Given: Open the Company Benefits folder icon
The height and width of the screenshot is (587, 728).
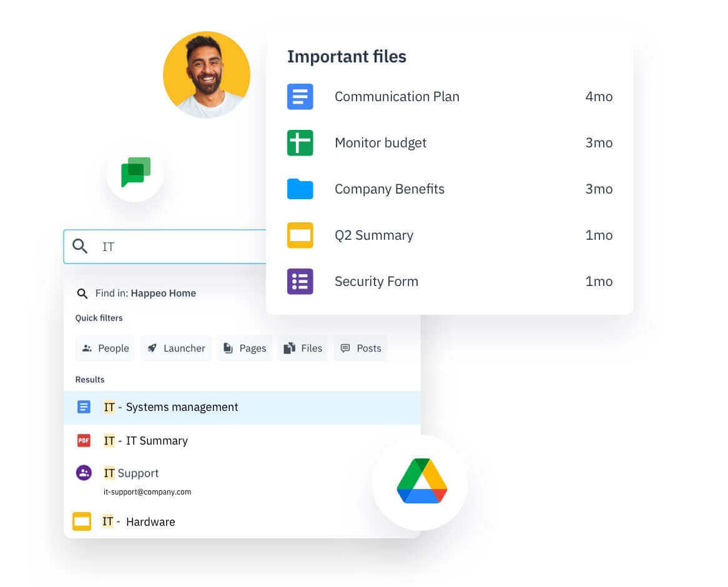Looking at the screenshot, I should pos(300,189).
